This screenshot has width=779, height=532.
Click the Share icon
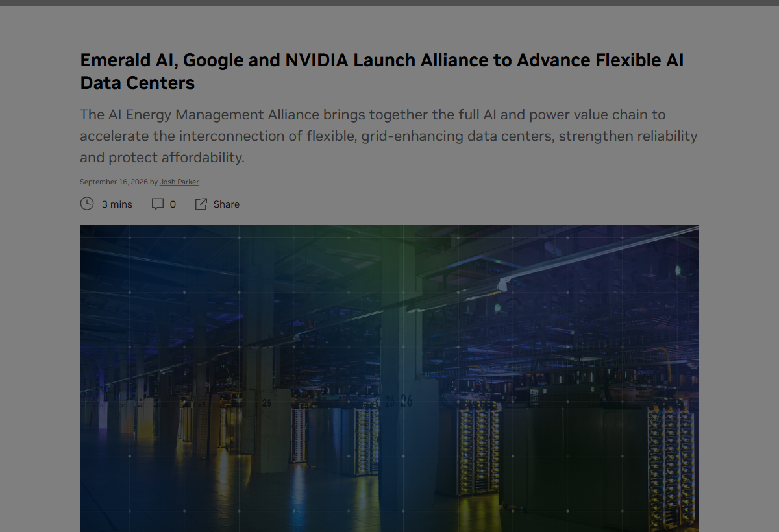point(201,204)
